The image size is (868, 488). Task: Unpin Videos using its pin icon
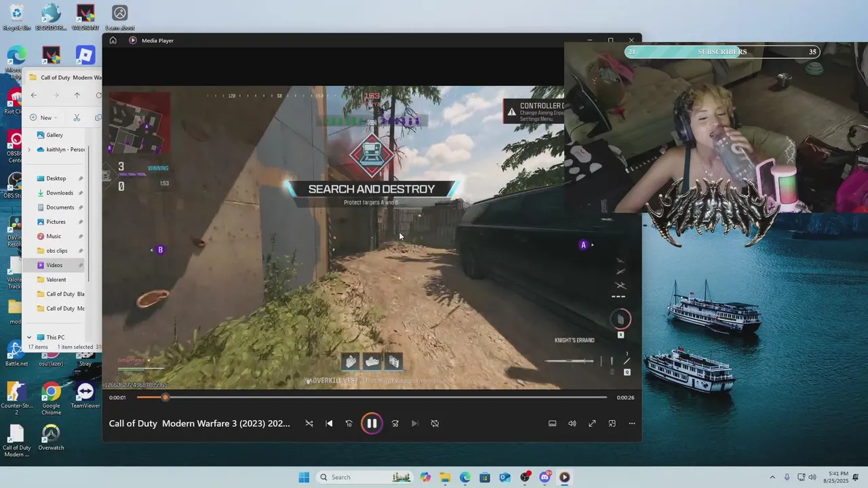[x=81, y=265]
